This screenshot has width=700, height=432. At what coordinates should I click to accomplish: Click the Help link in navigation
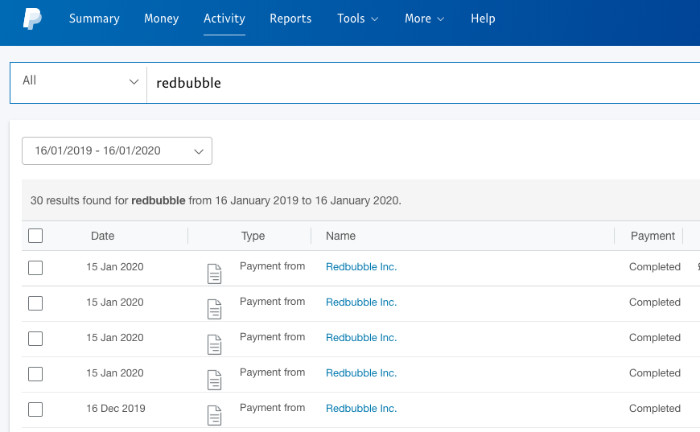[482, 19]
